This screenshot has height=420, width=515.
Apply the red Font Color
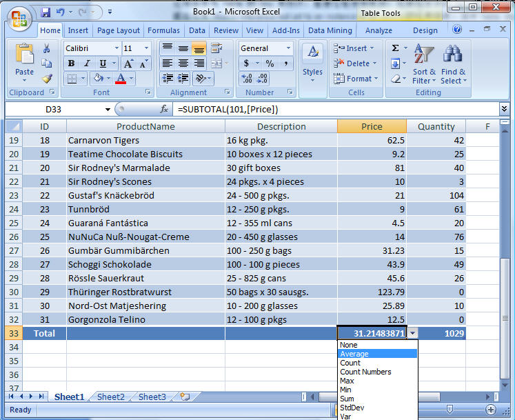click(x=121, y=79)
